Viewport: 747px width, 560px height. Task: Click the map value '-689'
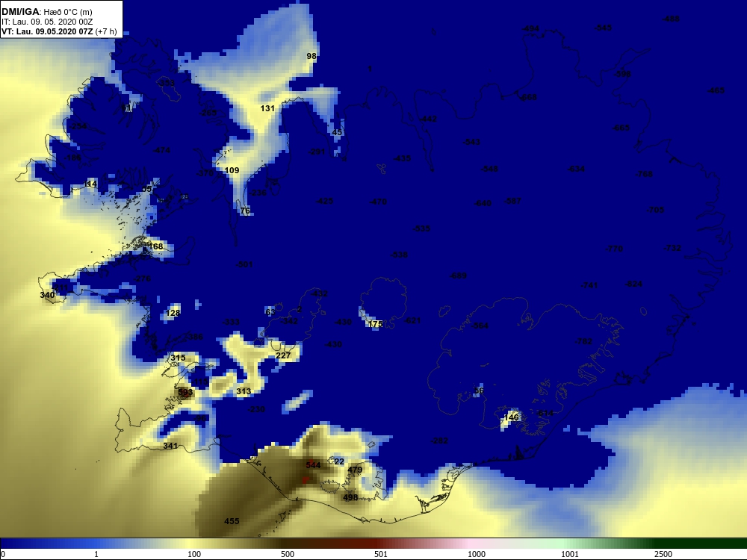(x=459, y=276)
